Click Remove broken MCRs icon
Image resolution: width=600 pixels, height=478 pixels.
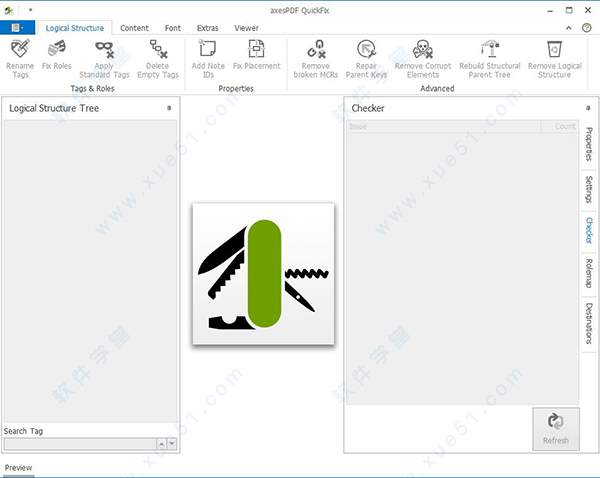[x=316, y=49]
